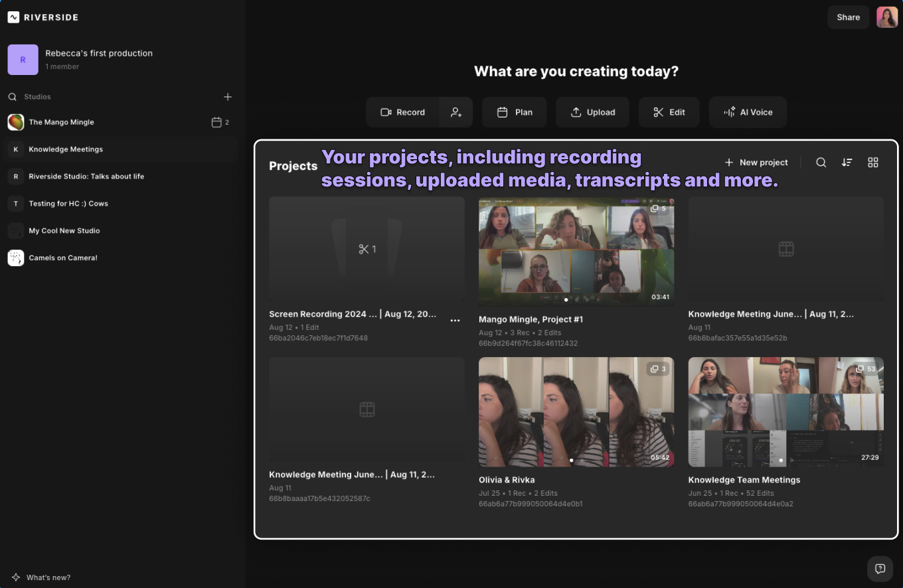
Task: Click the 1 member text
Action: pyautogui.click(x=62, y=67)
